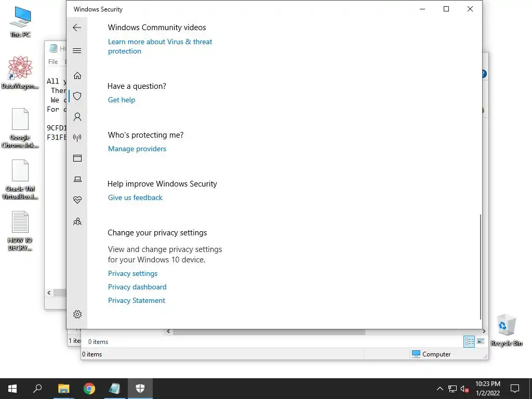
Task: Open Windows Security settings gear
Action: coord(77,314)
